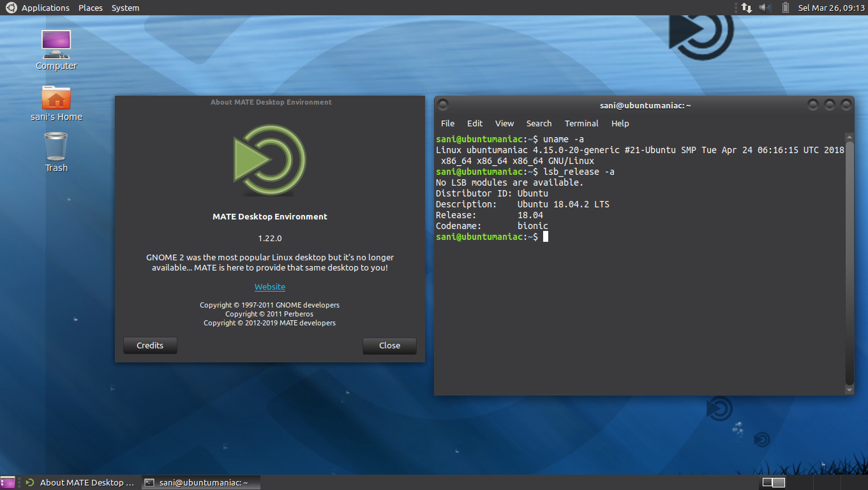The height and width of the screenshot is (490, 868).
Task: Click the 'About MATE Desktop Environment' dialog title
Action: (271, 102)
